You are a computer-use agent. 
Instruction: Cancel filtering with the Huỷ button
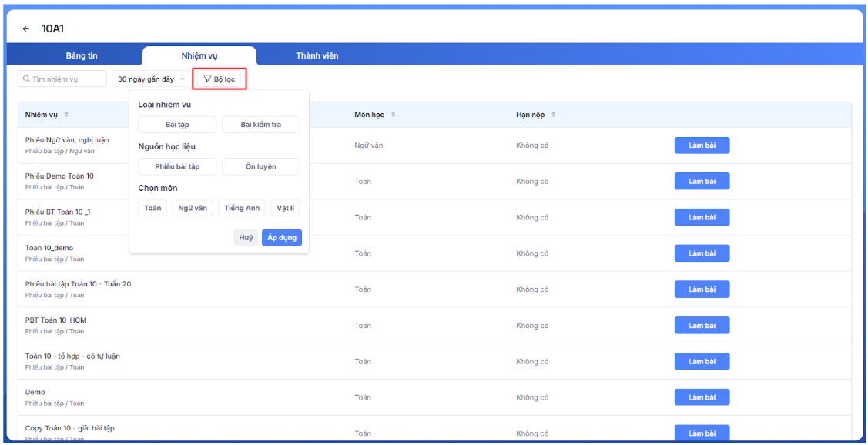click(246, 238)
